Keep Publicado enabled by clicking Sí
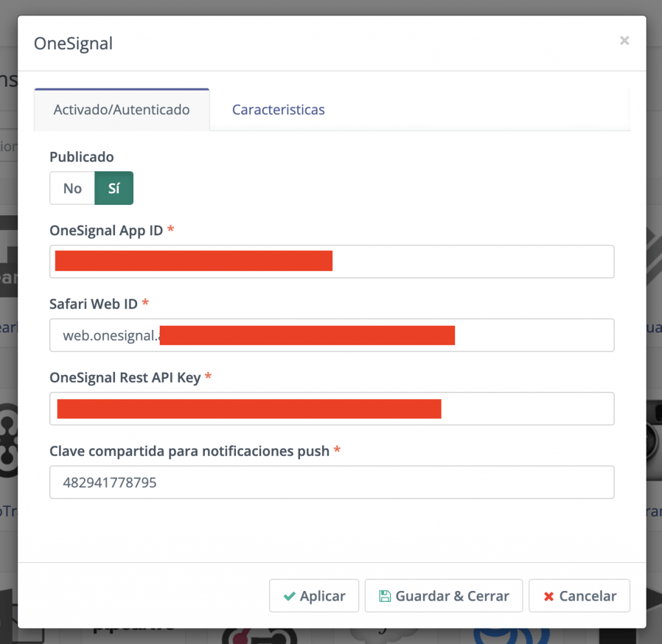This screenshot has width=662, height=644. pyautogui.click(x=114, y=188)
